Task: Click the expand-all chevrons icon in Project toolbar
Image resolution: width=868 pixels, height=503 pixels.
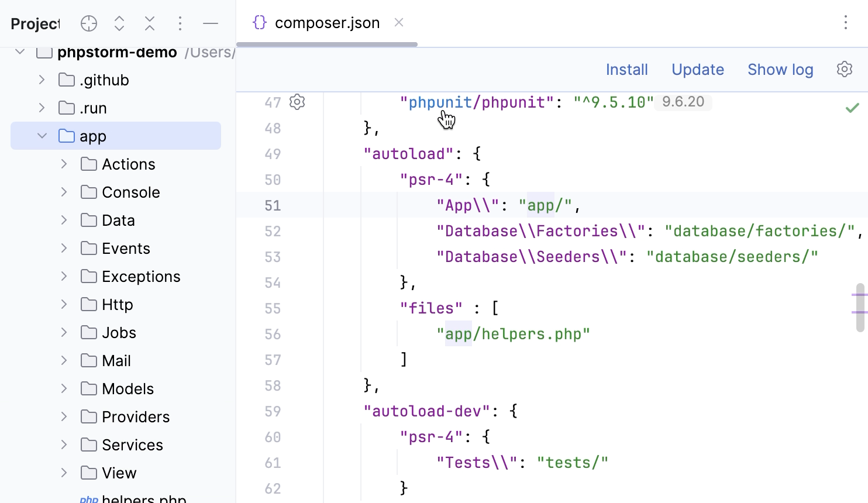Action: pos(119,23)
